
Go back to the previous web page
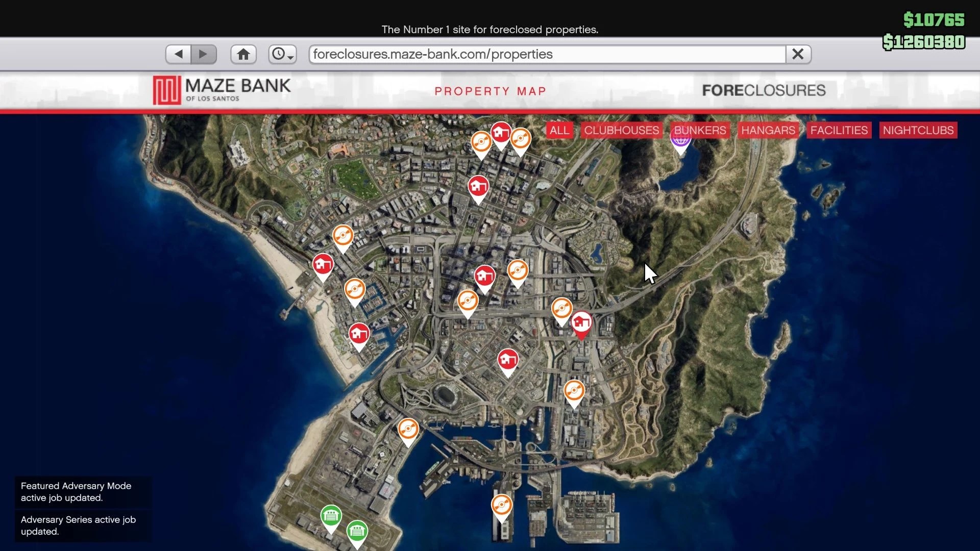[x=178, y=54]
